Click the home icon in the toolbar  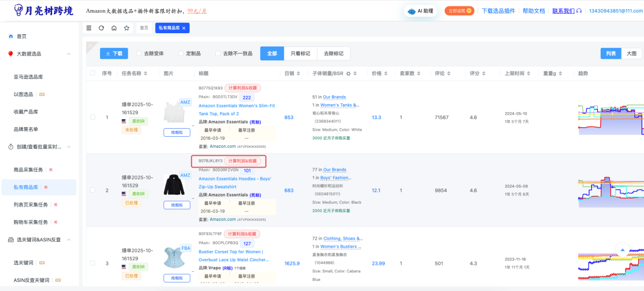(114, 28)
